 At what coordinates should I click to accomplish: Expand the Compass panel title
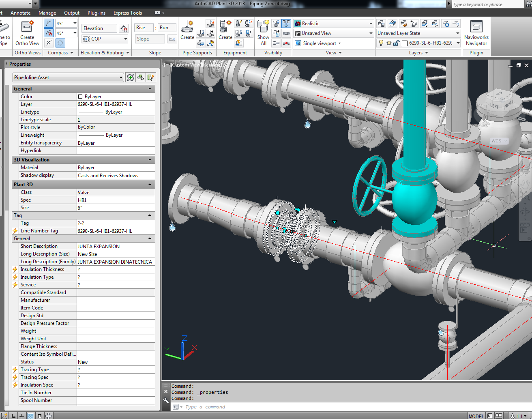(x=60, y=53)
